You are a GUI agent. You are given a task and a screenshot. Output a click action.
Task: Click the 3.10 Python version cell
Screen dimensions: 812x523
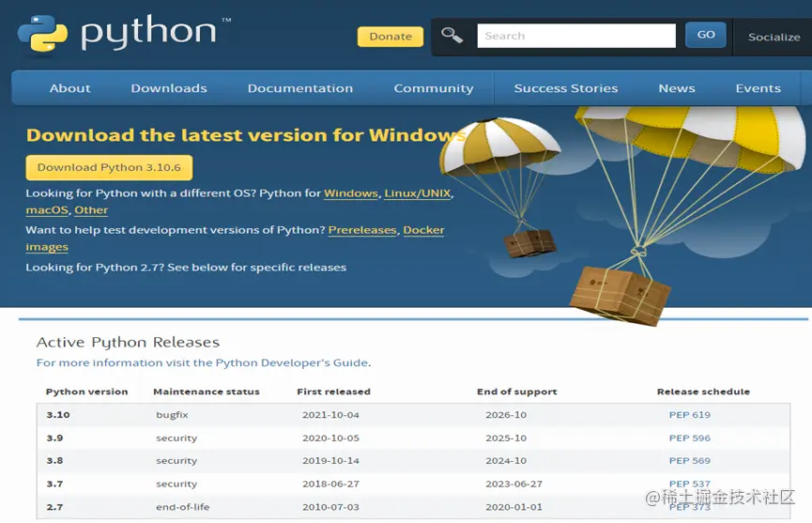click(58, 415)
